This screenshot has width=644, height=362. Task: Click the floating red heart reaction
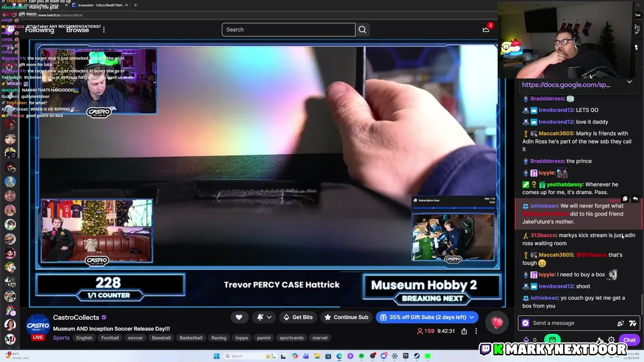tap(497, 323)
